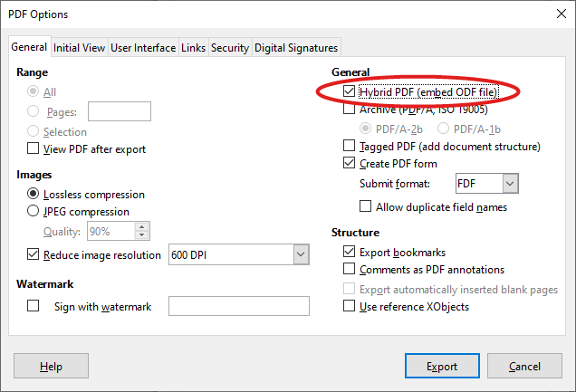Open Help for PDF options
576x392 pixels.
pos(52,367)
